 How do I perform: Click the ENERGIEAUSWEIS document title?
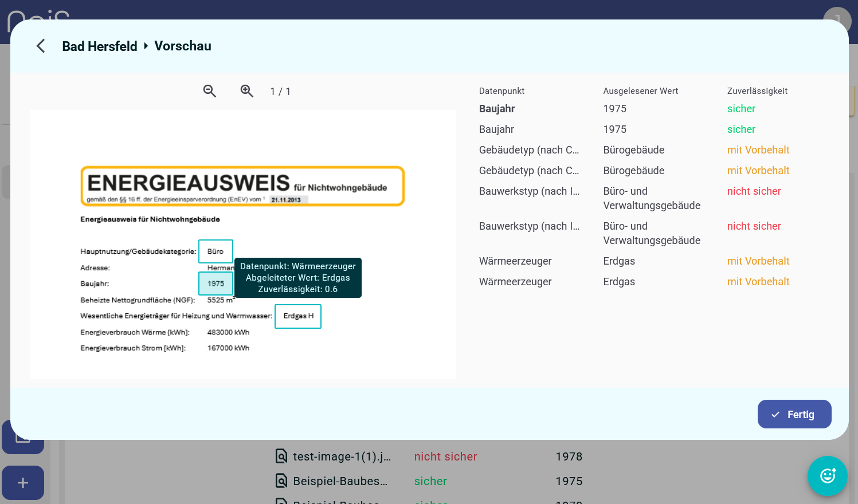coord(189,183)
